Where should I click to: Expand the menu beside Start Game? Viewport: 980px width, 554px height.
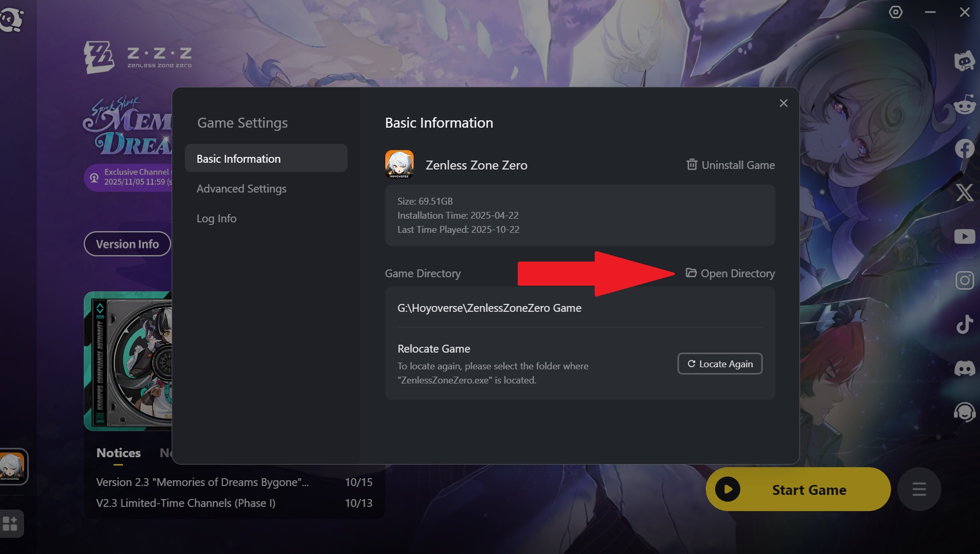(919, 490)
